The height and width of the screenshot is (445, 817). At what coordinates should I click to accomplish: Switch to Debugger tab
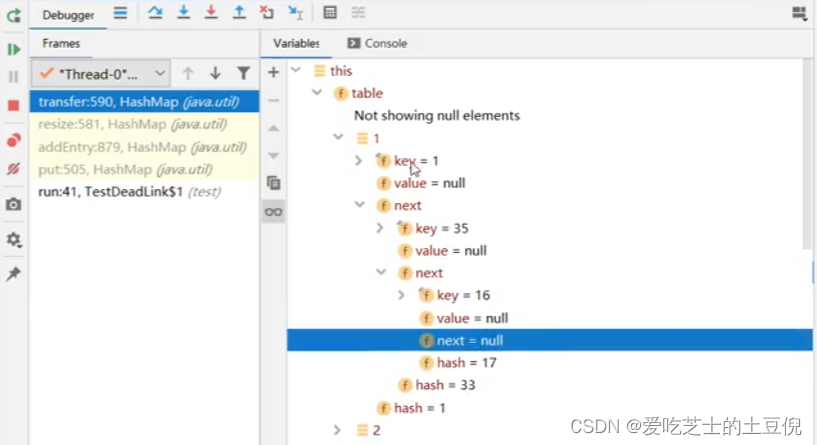(68, 16)
